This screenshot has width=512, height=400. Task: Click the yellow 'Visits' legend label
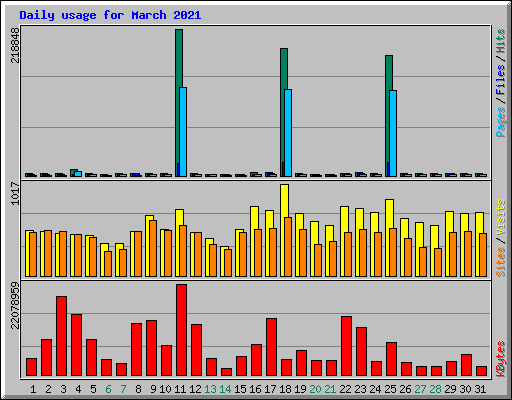[501, 218]
